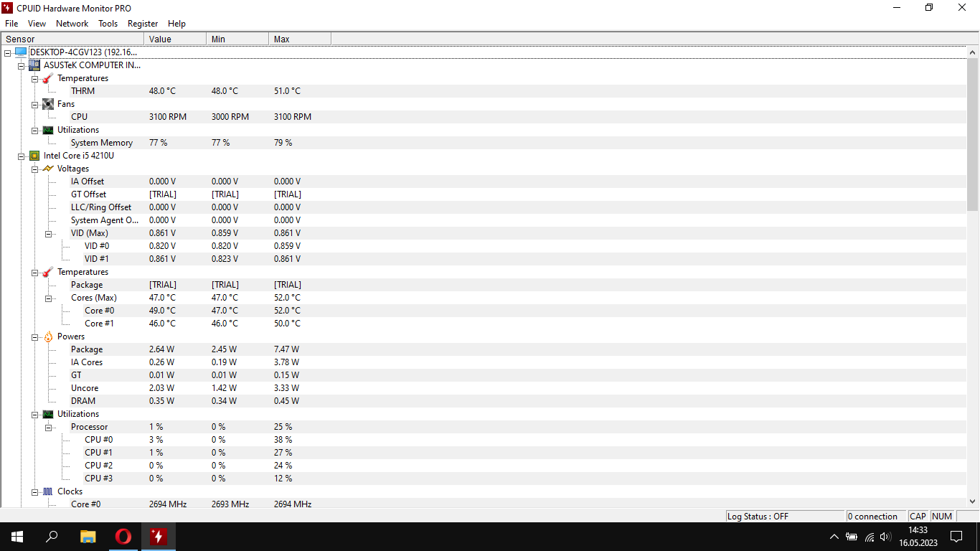Click the DESKTOP-4CGV123 computer icon
The width and height of the screenshot is (980, 551).
click(x=21, y=52)
